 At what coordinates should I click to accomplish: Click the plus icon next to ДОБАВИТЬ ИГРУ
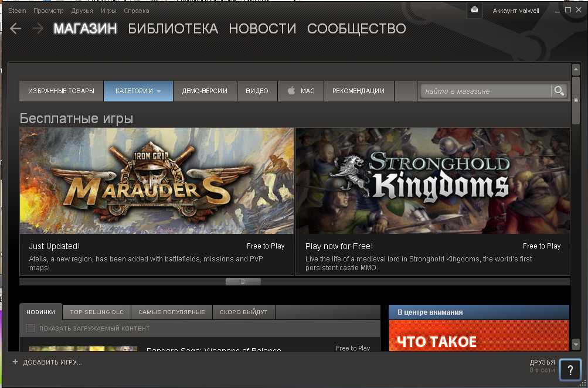[15, 362]
